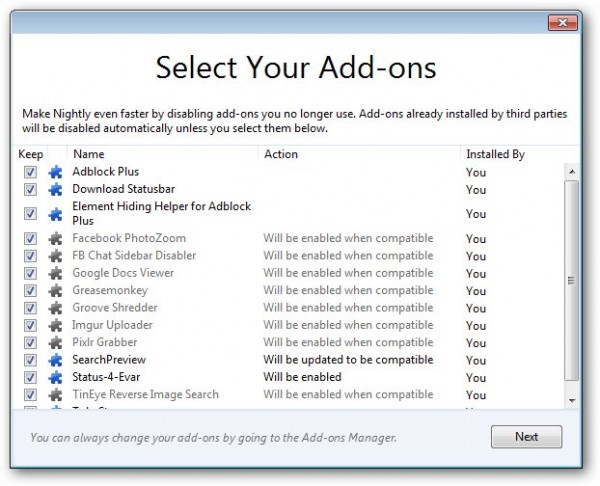Uncheck the Imgur Uploader checkbox
600x486 pixels.
[x=30, y=325]
